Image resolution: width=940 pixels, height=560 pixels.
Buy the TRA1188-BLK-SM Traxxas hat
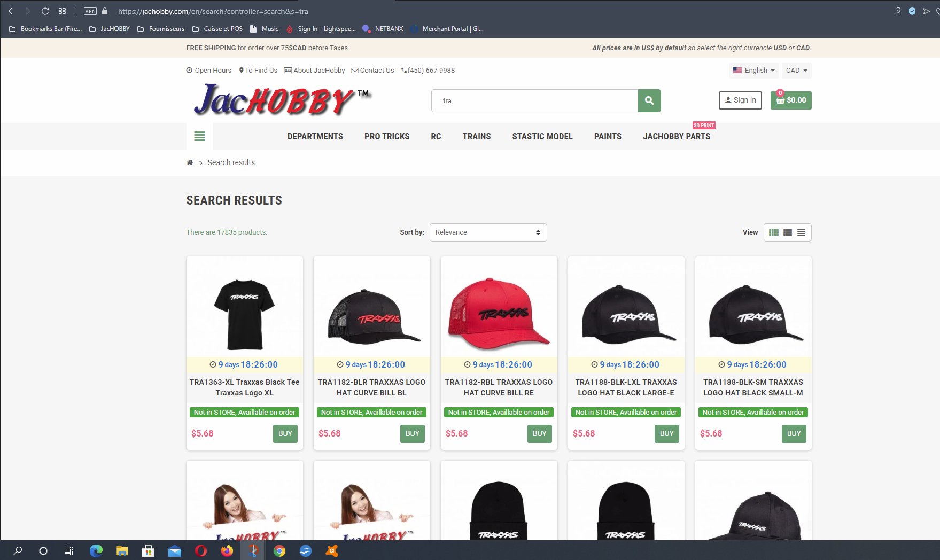[x=794, y=434]
